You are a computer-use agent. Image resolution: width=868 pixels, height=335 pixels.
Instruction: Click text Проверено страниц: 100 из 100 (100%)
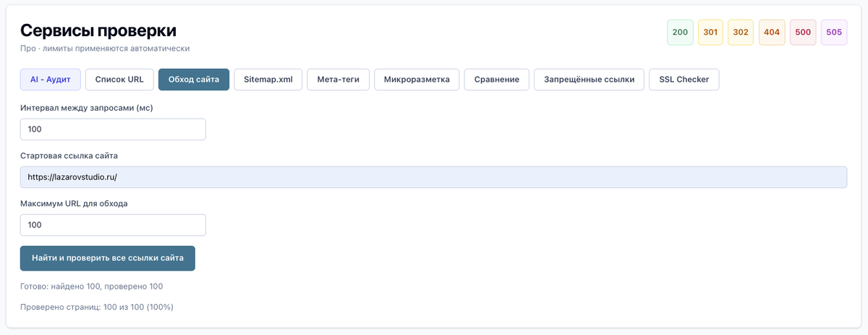[97, 307]
